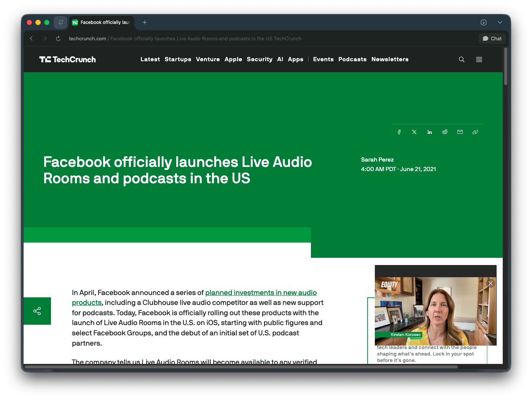Open the Chat button in address bar
Viewport: 532px width, 400px height.
point(492,38)
